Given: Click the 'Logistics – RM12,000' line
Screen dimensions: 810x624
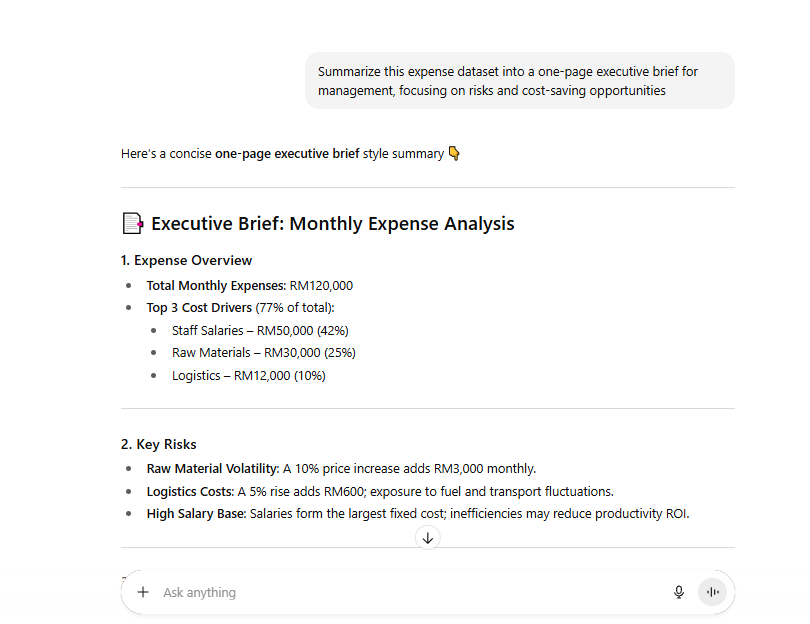Looking at the screenshot, I should 248,376.
